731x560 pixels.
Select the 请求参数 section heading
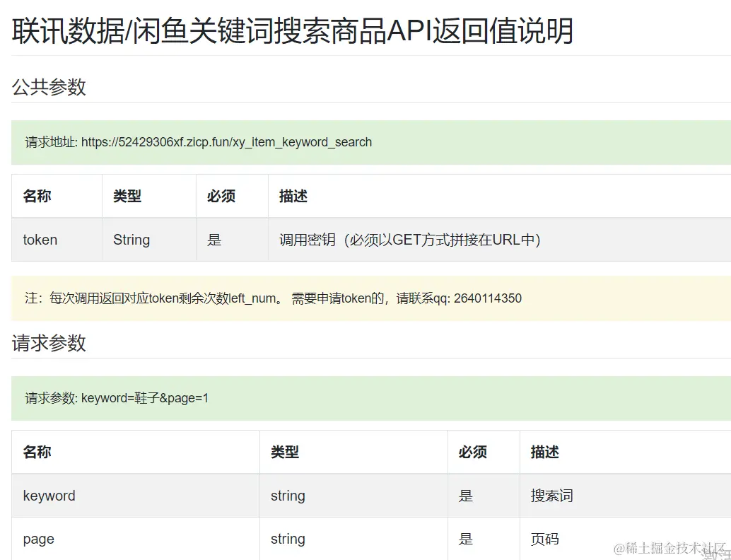click(49, 343)
